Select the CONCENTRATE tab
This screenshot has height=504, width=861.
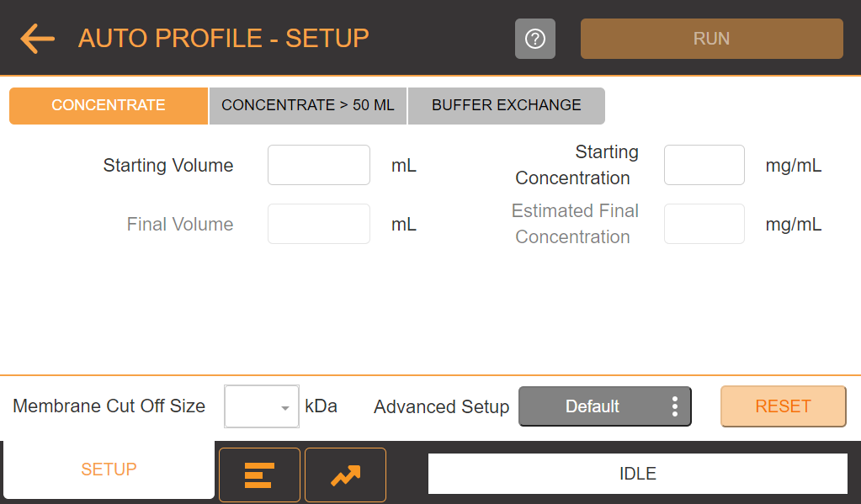(x=109, y=105)
